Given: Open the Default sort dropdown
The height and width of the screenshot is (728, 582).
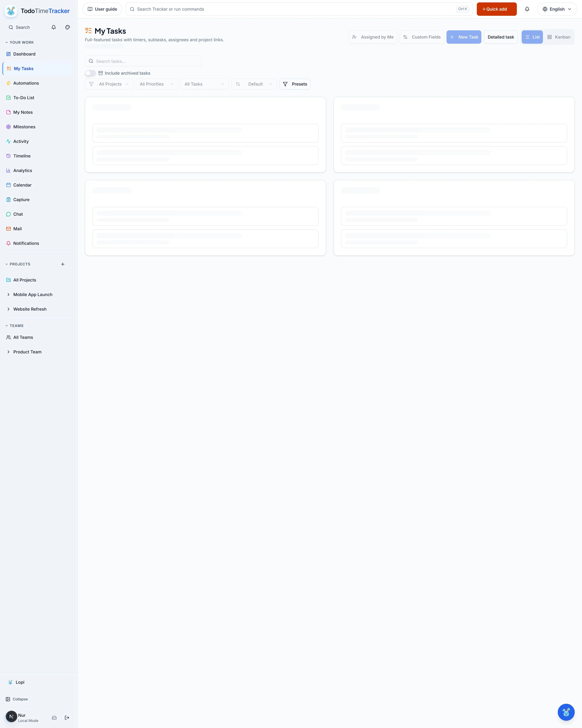Looking at the screenshot, I should (254, 84).
